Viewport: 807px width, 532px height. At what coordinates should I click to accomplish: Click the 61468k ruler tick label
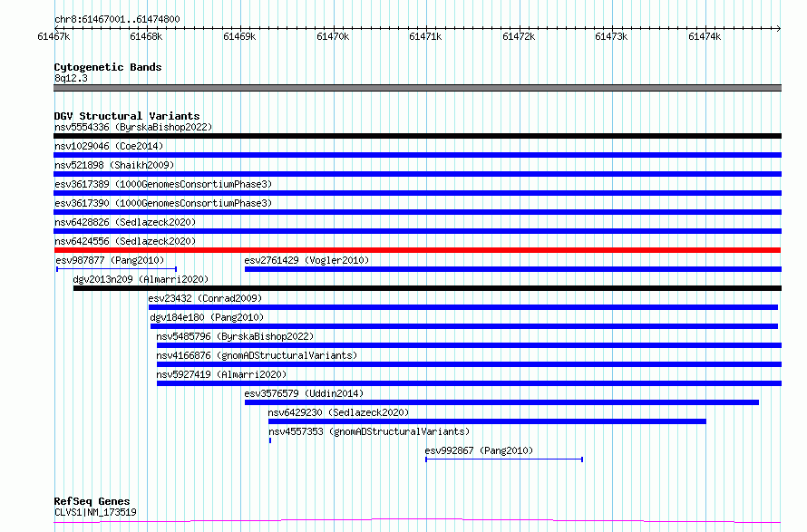(146, 36)
